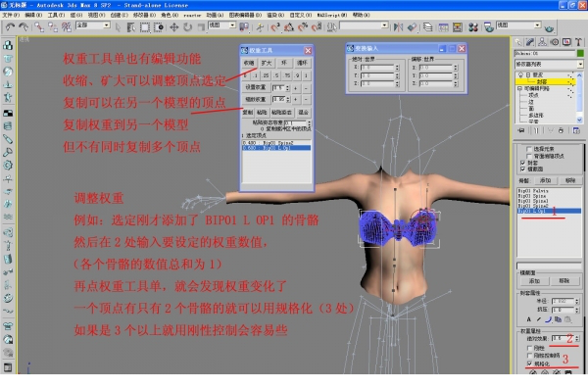This screenshot has height=389, width=588.
Task: Click the Align tool icon
Action: click(x=413, y=27)
